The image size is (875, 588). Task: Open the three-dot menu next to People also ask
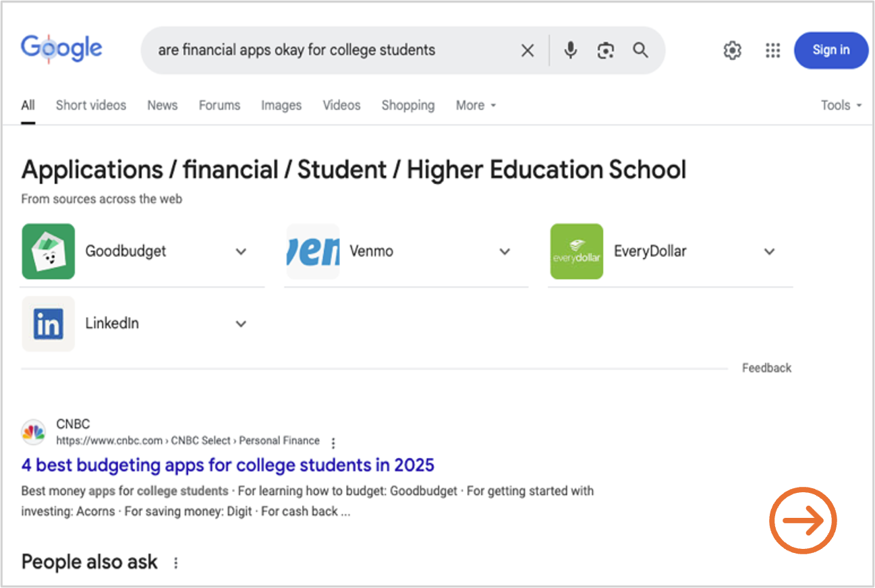coord(176,562)
